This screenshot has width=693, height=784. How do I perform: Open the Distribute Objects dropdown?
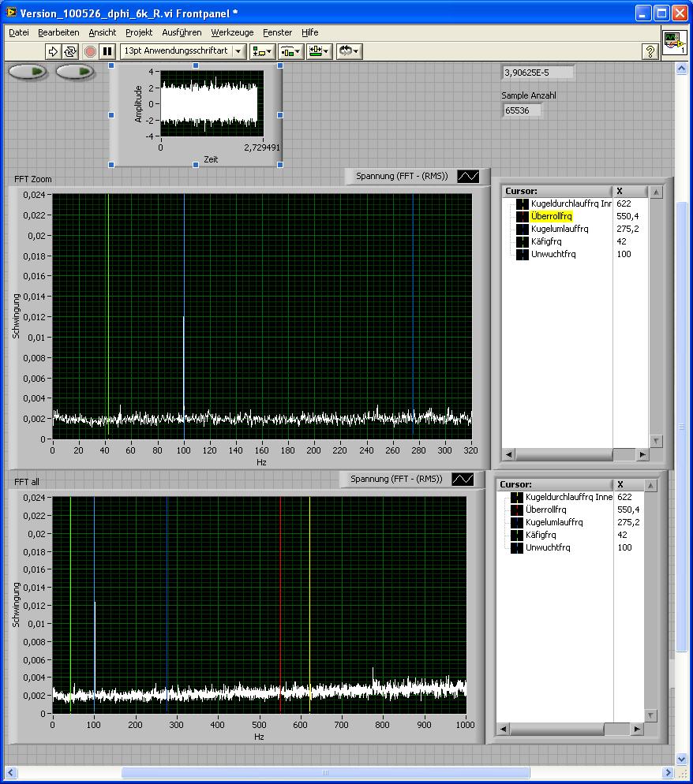pyautogui.click(x=290, y=51)
